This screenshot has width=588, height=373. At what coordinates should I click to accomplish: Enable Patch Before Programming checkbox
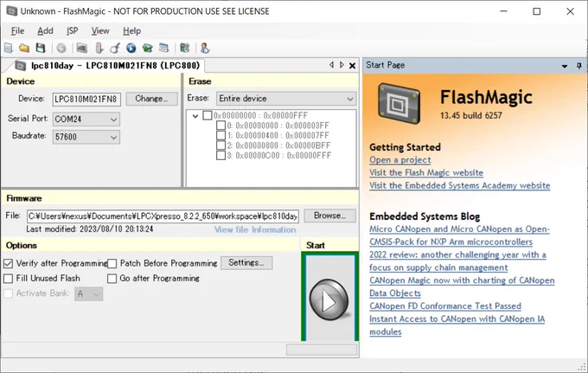click(x=112, y=263)
